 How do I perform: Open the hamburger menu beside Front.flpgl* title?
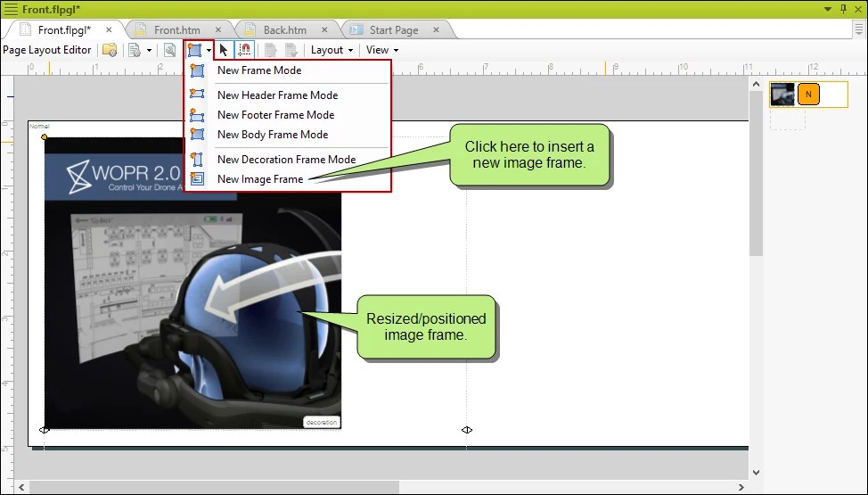[11, 9]
